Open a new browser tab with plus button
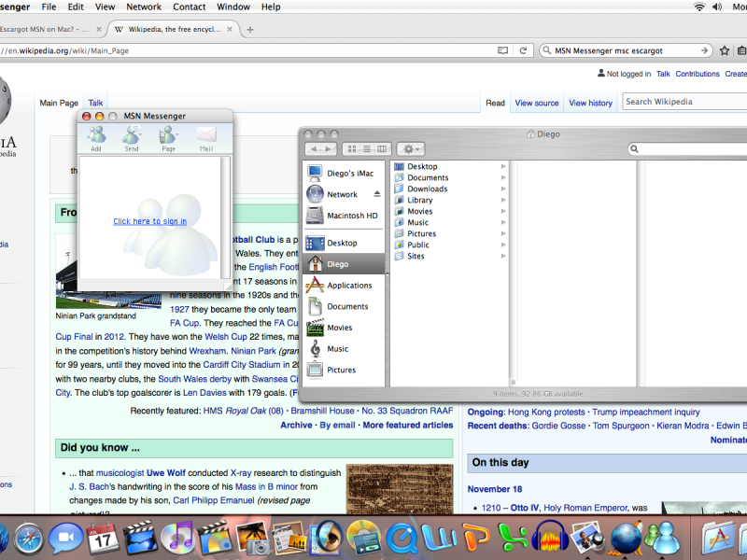 click(x=250, y=30)
